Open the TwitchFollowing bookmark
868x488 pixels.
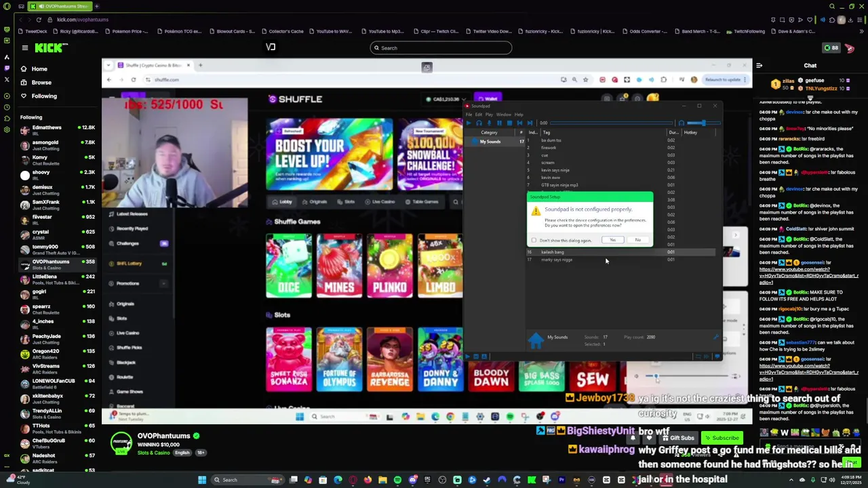746,31
